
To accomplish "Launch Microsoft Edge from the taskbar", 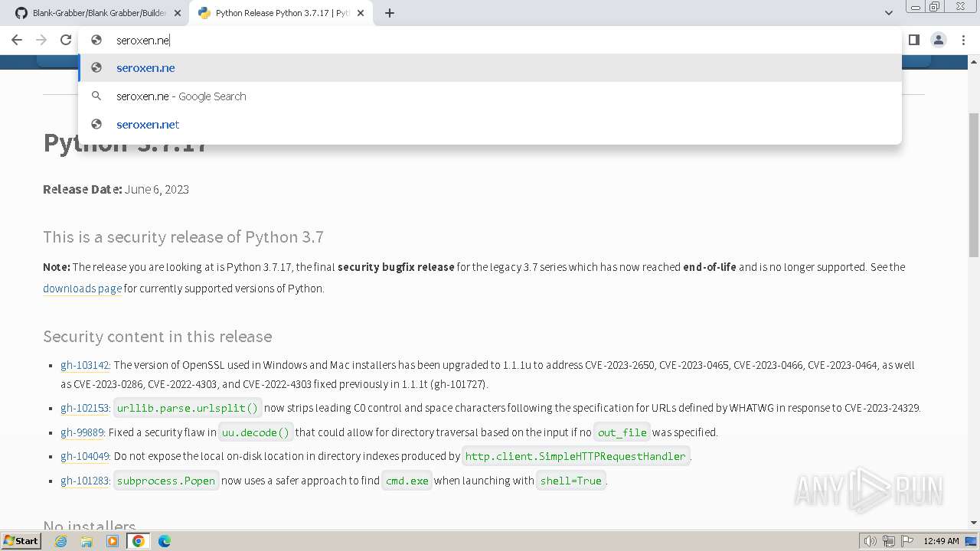I will pos(165,541).
